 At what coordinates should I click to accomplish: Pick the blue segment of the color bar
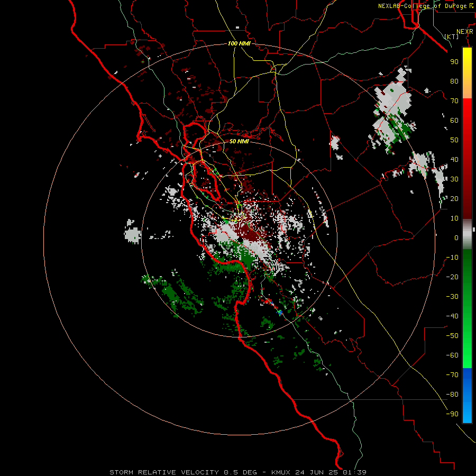pyautogui.click(x=467, y=396)
